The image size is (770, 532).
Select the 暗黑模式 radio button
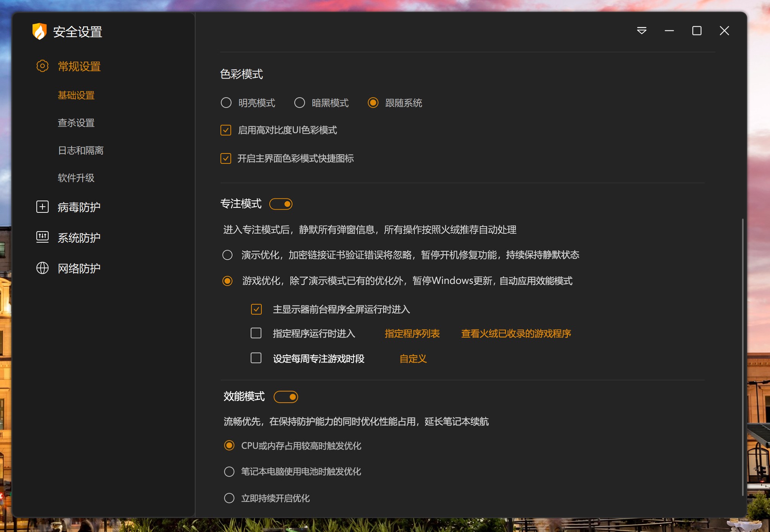300,103
